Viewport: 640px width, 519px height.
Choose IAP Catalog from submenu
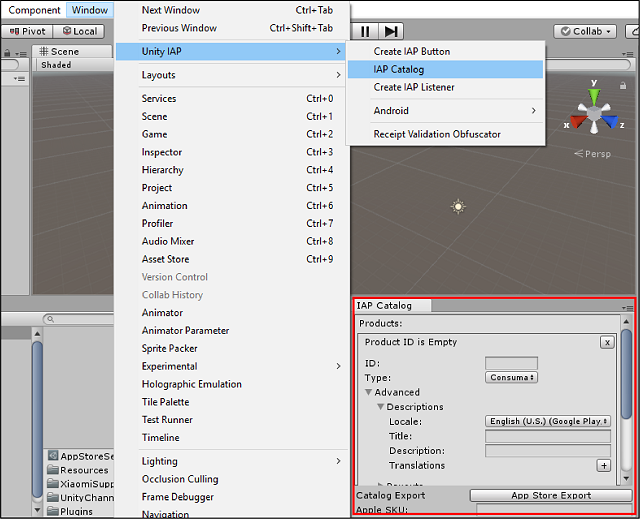[x=399, y=69]
